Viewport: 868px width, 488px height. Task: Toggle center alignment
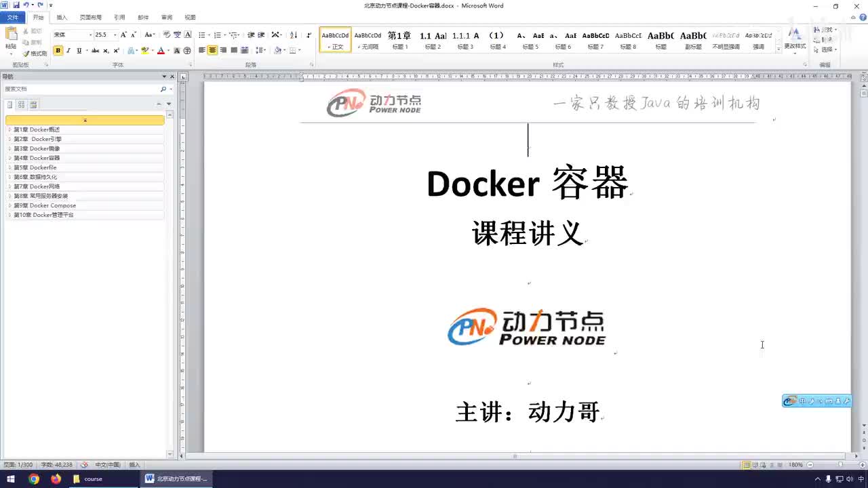coord(213,51)
